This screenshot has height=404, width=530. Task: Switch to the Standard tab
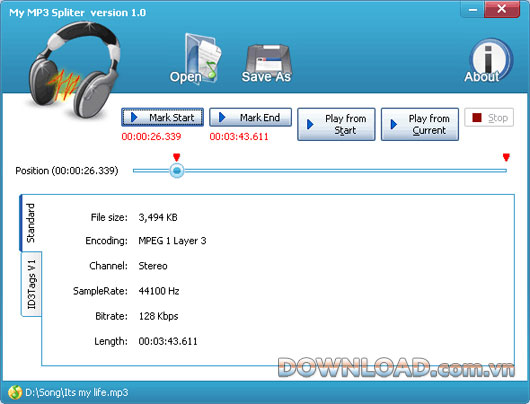pos(31,223)
